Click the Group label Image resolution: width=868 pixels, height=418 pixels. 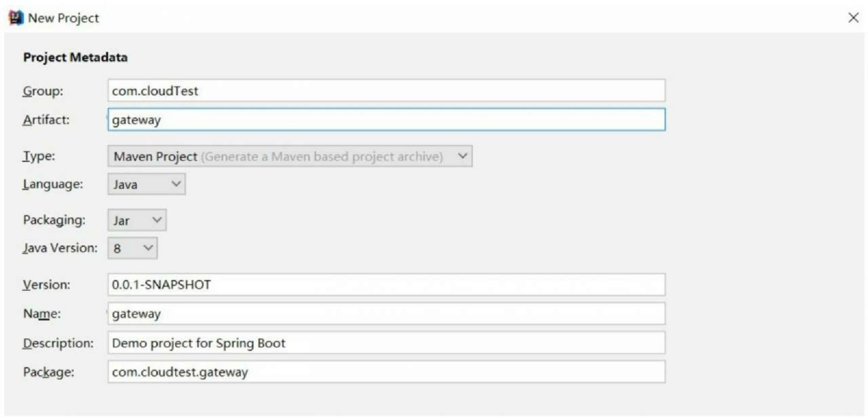[43, 91]
